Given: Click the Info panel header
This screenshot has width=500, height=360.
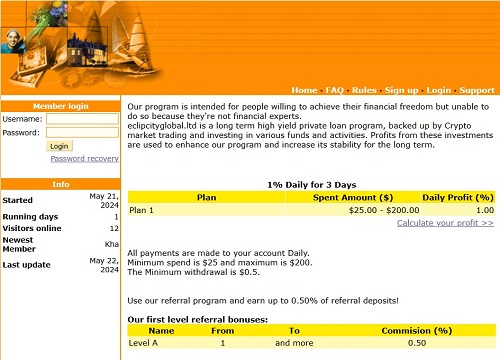Looking at the screenshot, I should [61, 184].
